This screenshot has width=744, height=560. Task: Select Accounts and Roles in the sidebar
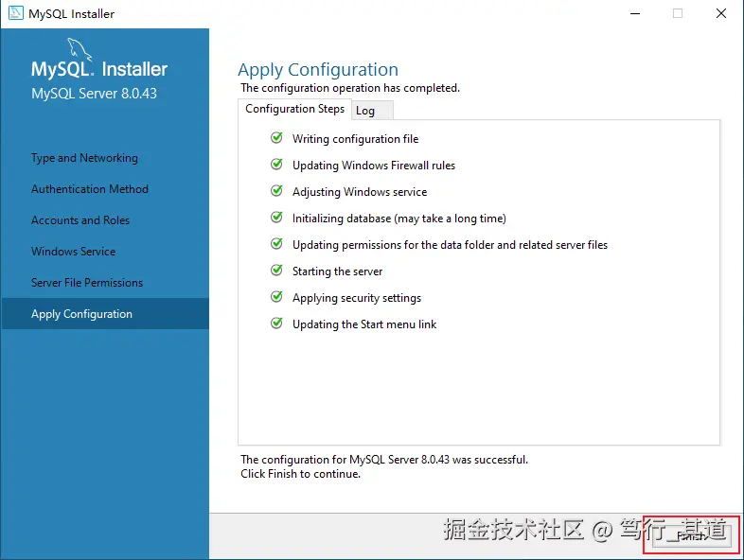[80, 220]
